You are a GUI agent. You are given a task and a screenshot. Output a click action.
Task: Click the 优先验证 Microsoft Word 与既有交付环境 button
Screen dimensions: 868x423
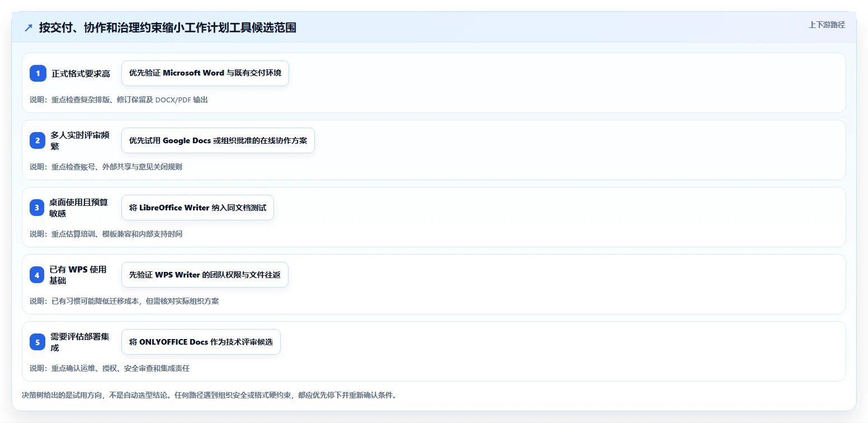(x=205, y=73)
